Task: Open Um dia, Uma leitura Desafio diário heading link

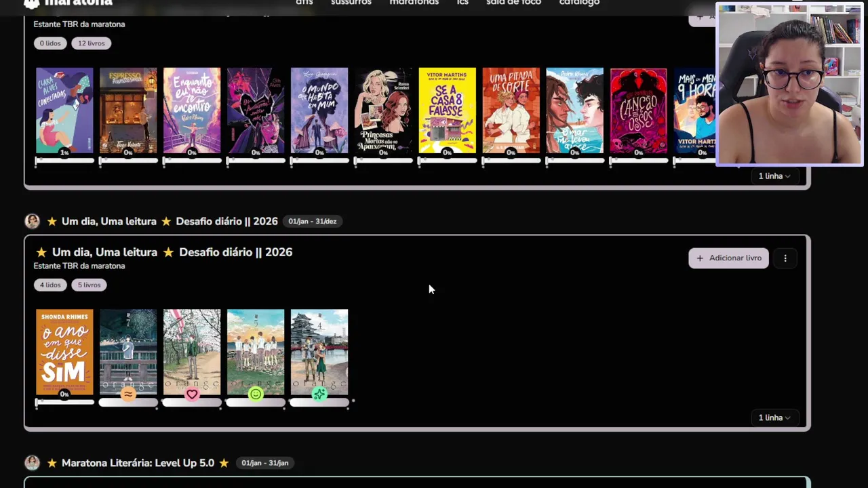Action: pos(162,222)
